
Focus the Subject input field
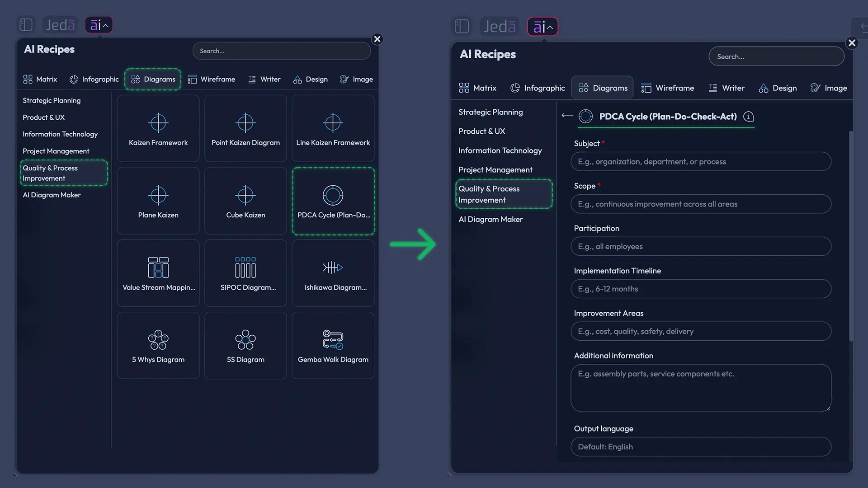(701, 162)
